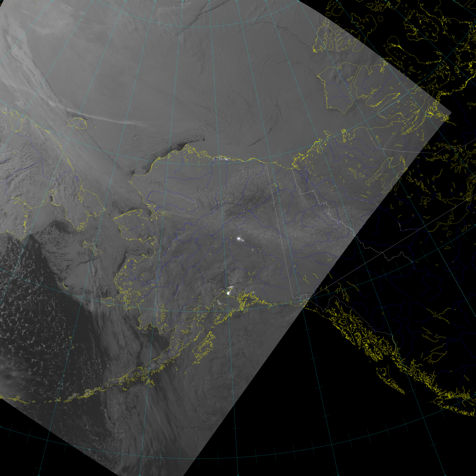Click the 50N latitude label on left edge
This screenshot has width=476, height=476.
(x=1, y=427)
